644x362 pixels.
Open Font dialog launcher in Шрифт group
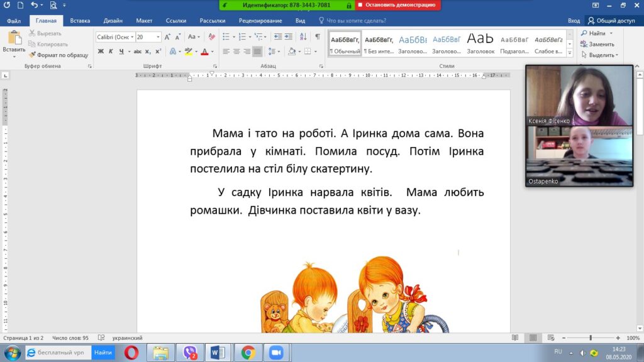tap(215, 66)
